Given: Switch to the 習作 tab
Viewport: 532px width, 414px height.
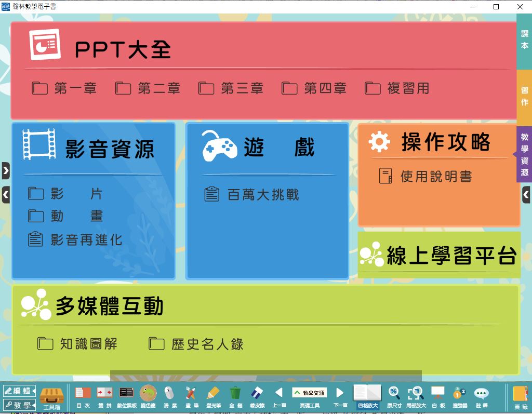Looking at the screenshot, I should pos(524,97).
